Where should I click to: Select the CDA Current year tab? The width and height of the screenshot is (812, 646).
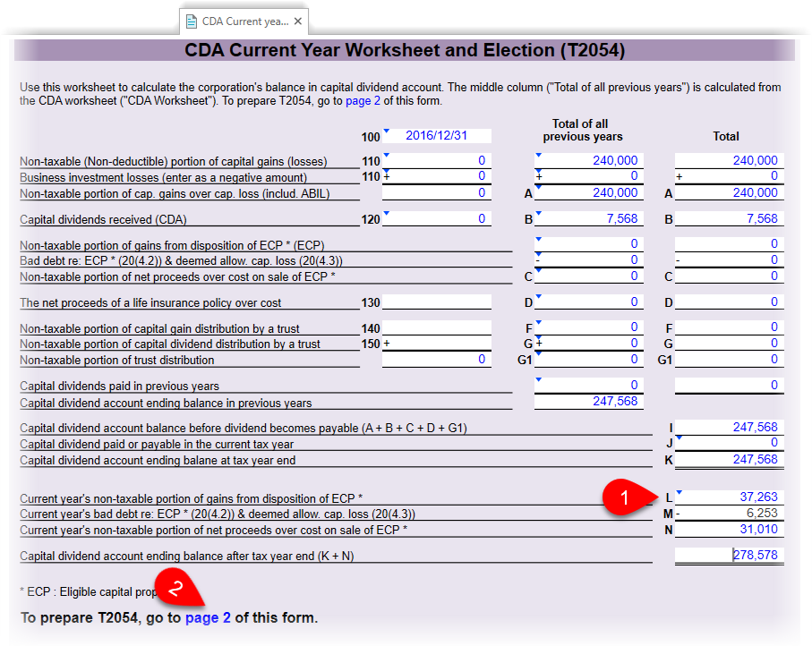tap(244, 21)
